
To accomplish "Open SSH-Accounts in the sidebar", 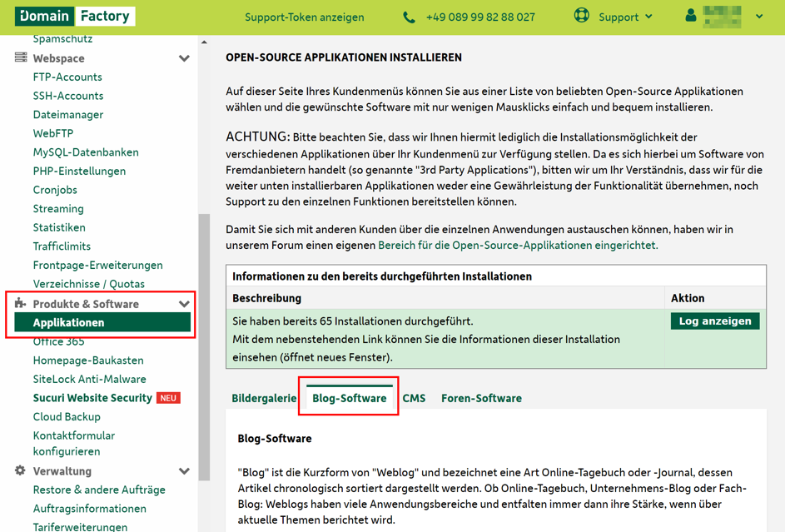I will (x=68, y=96).
